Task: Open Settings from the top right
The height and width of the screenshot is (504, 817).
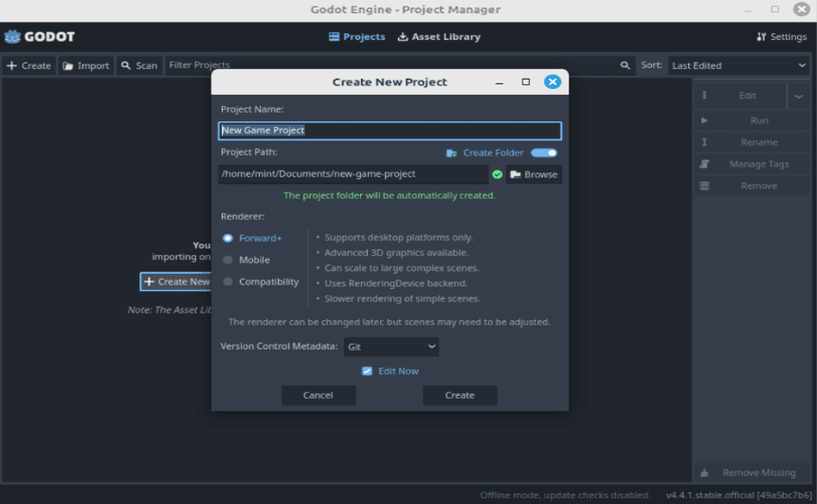Action: point(782,37)
